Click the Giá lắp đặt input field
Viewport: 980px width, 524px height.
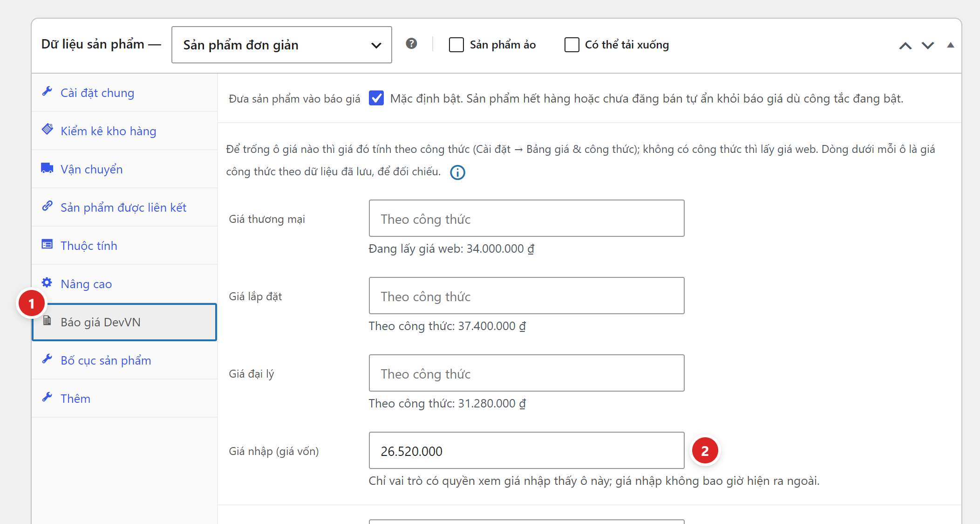(527, 296)
